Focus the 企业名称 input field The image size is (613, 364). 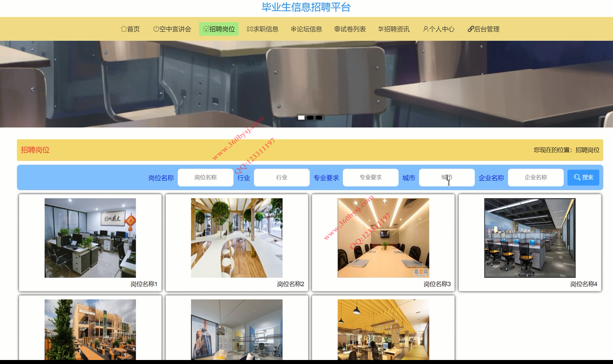coord(536,177)
